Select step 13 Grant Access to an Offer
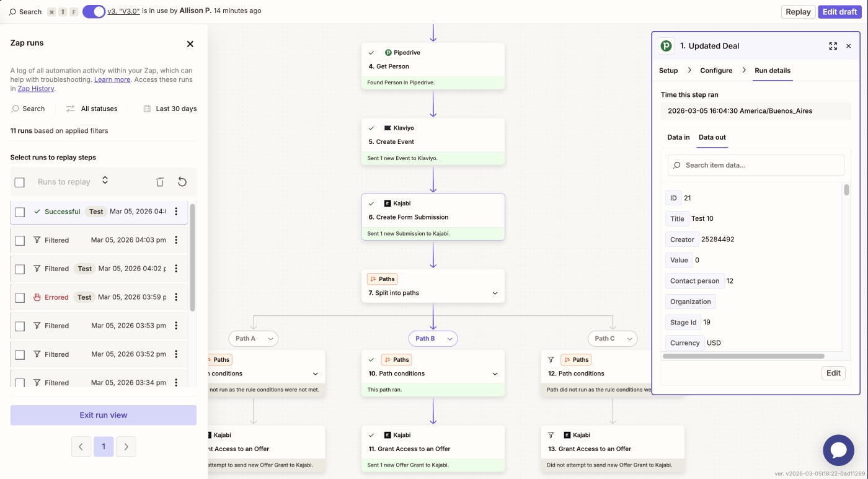Screen dimensions: 868x479 pyautogui.click(x=613, y=448)
